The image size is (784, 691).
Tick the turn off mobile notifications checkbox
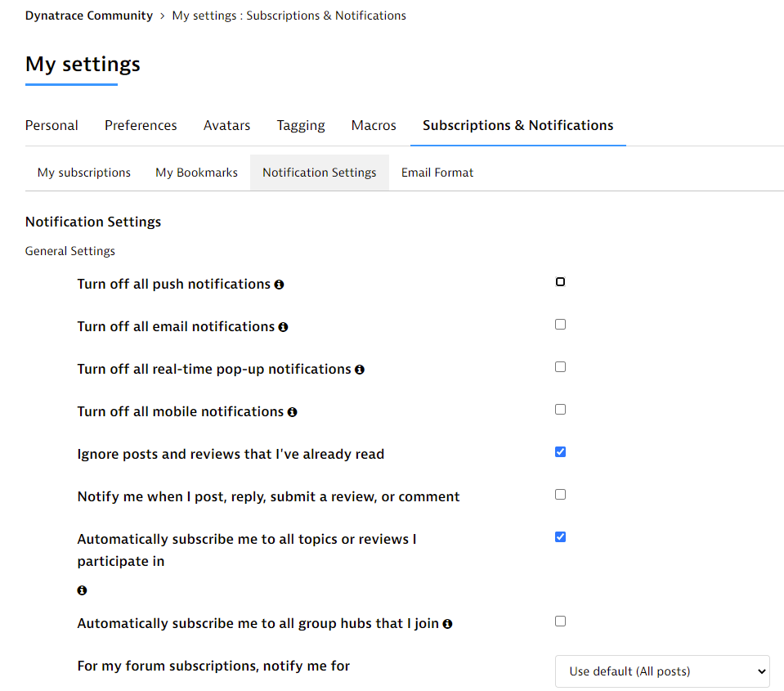pyautogui.click(x=560, y=410)
